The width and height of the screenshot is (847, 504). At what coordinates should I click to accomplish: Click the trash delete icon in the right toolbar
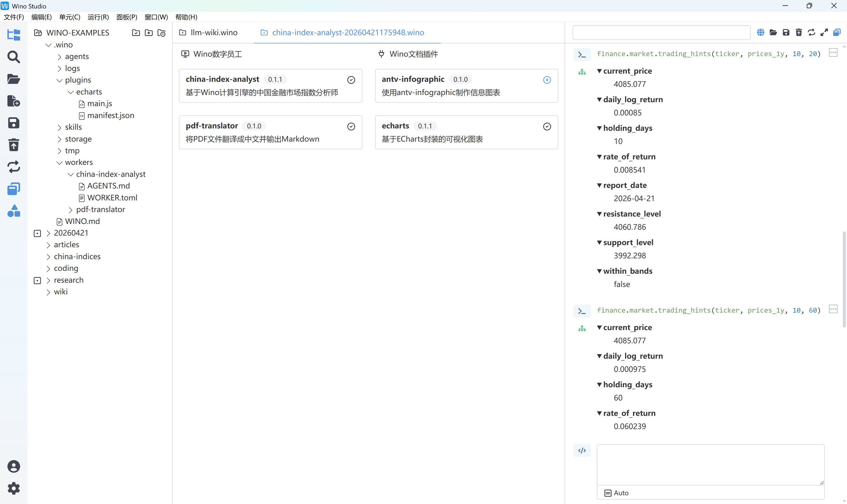(x=799, y=32)
